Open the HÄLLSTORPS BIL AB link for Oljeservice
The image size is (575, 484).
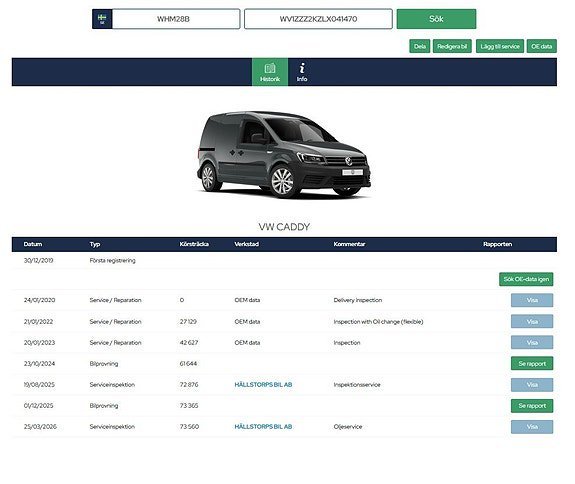coord(263,427)
